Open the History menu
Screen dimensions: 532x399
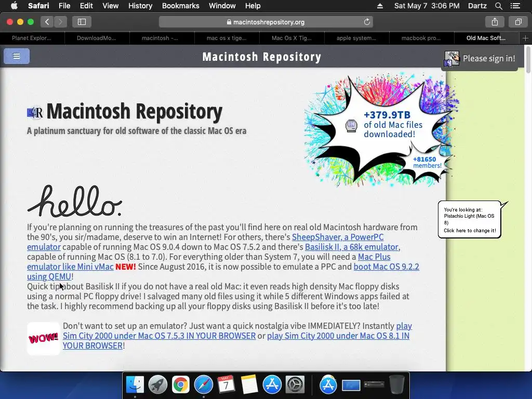point(140,6)
